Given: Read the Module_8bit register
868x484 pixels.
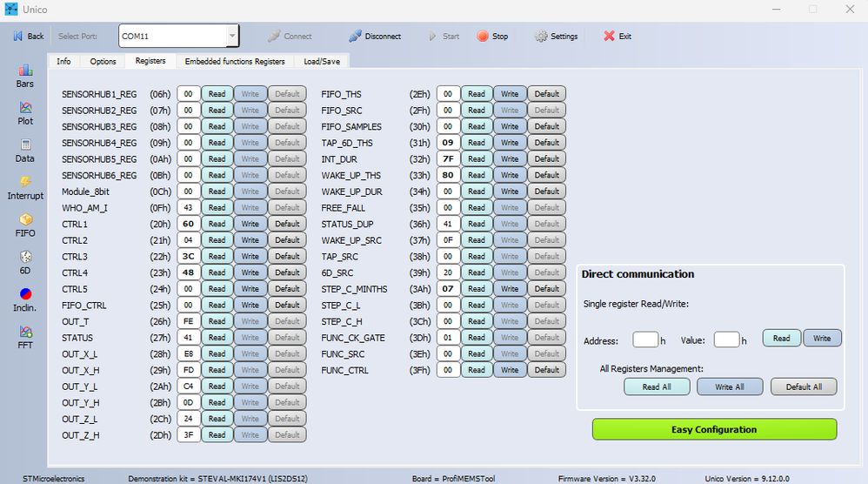Looking at the screenshot, I should pyautogui.click(x=217, y=191).
